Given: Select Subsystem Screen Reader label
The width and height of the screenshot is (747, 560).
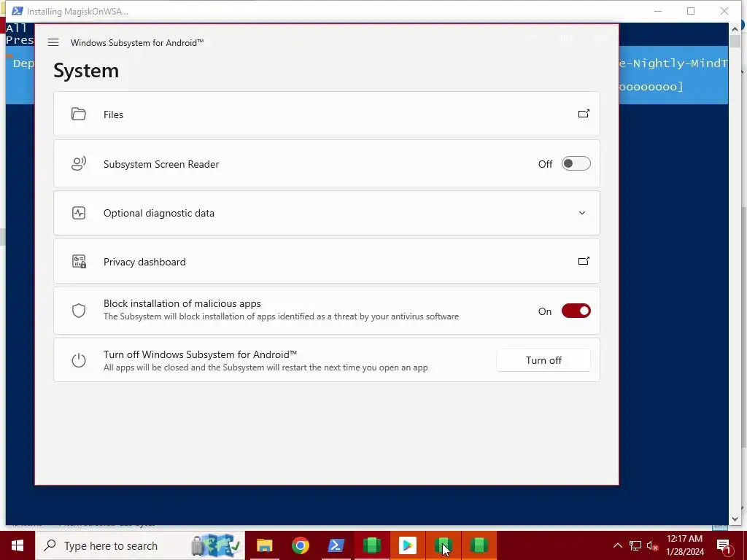Looking at the screenshot, I should (161, 164).
